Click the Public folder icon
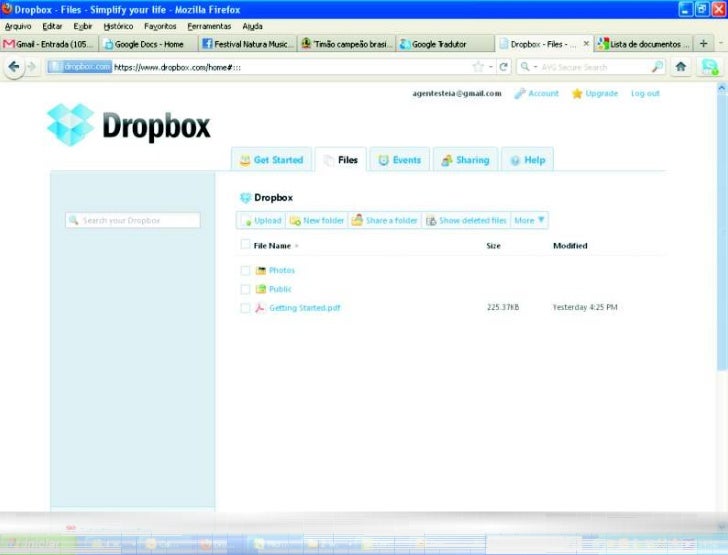Screen dimensions: 728x555 [261, 289]
